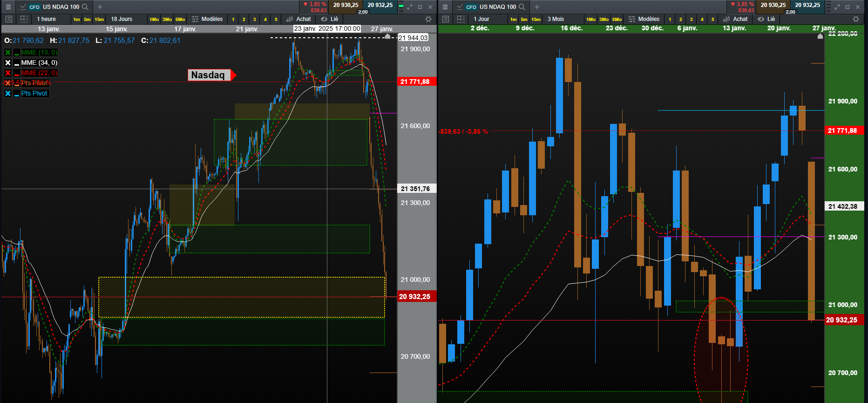Click the fullscreen arrows icon of the right chart
This screenshot has height=403, width=868.
pyautogui.click(x=837, y=7)
